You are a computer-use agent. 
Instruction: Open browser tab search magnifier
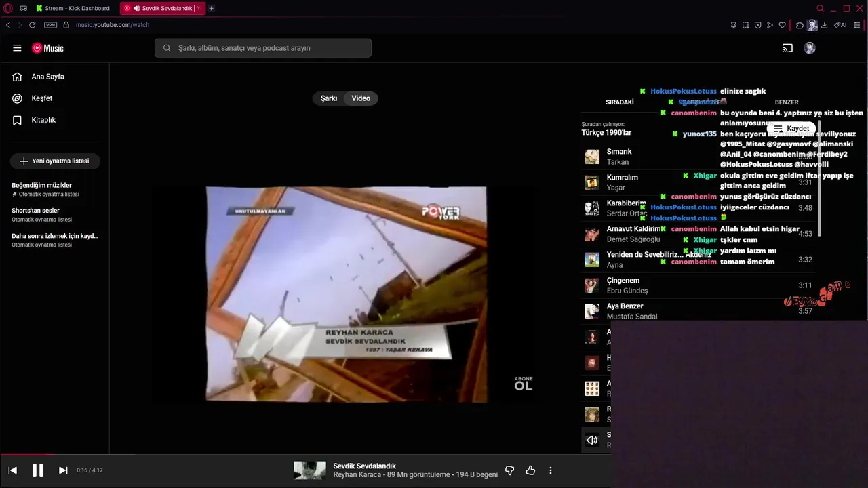coord(821,8)
